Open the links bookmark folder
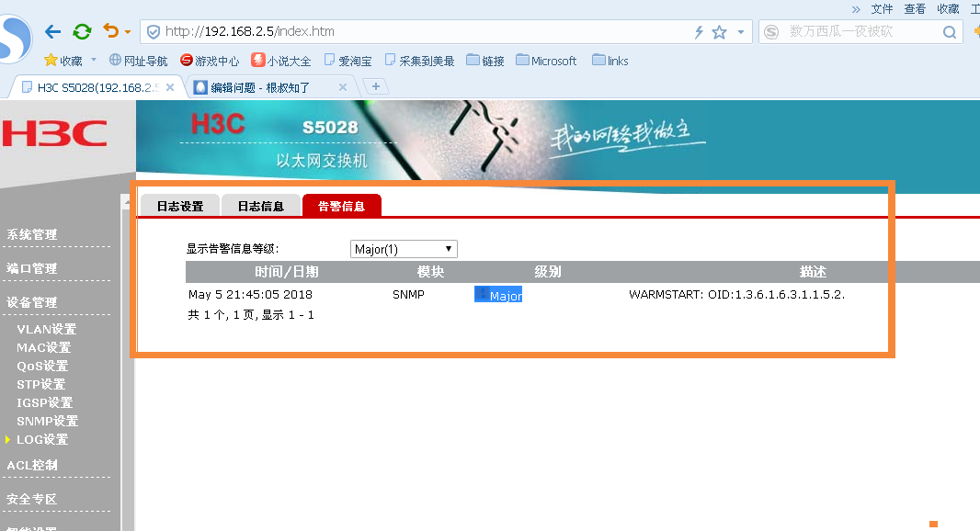Image resolution: width=980 pixels, height=531 pixels. pos(610,61)
